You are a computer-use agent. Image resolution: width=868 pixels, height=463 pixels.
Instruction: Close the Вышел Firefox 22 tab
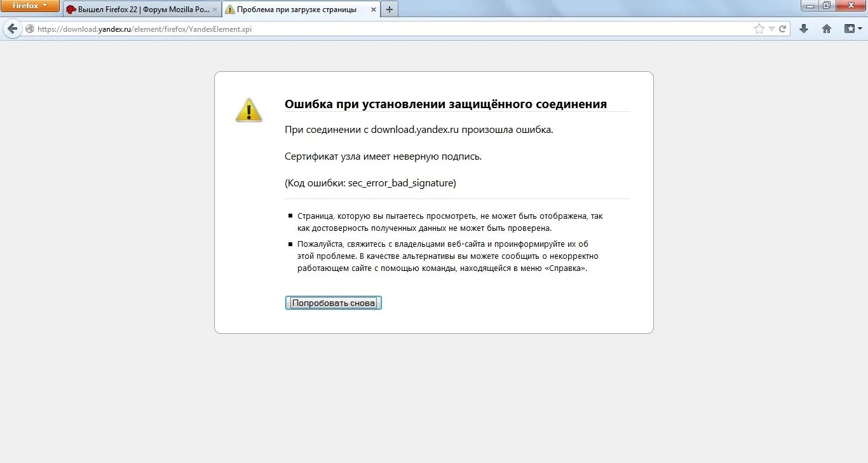(215, 10)
